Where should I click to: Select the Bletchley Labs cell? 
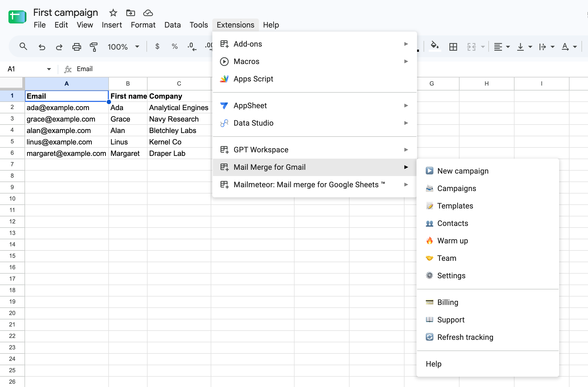pyautogui.click(x=179, y=131)
